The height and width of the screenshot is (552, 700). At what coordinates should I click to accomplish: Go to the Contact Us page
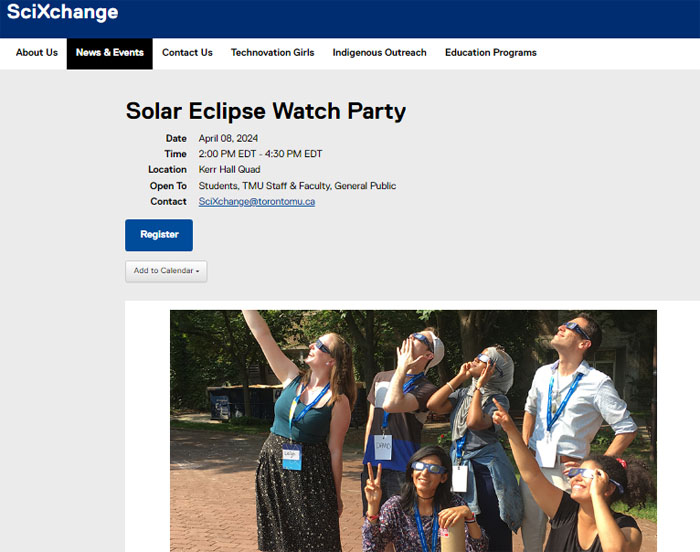coord(187,53)
